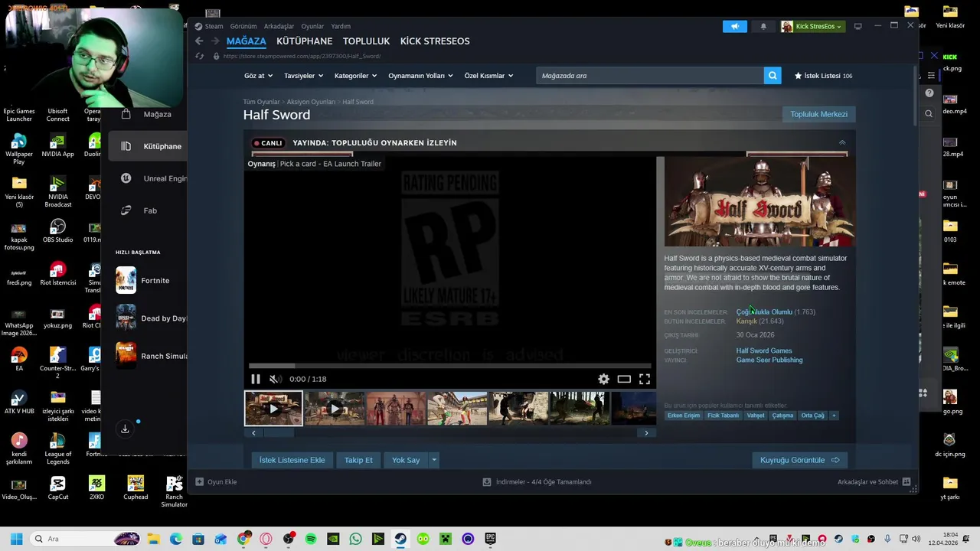The height and width of the screenshot is (551, 980).
Task: Select the first trailer thumbnail
Action: tap(273, 408)
